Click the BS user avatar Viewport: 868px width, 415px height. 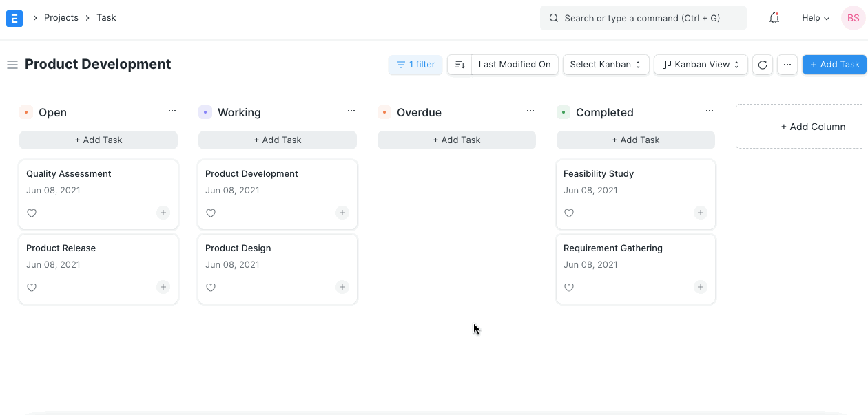(853, 17)
